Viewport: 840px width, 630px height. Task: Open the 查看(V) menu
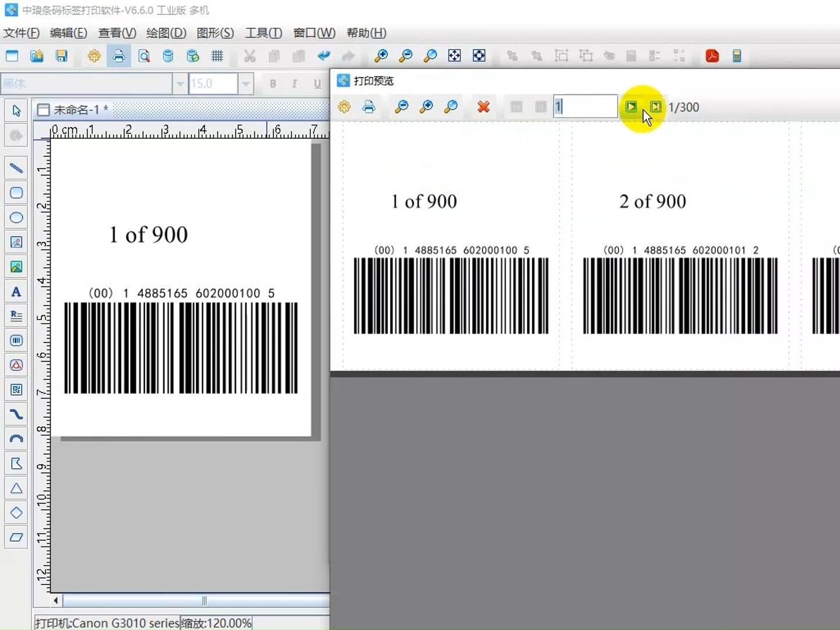117,33
